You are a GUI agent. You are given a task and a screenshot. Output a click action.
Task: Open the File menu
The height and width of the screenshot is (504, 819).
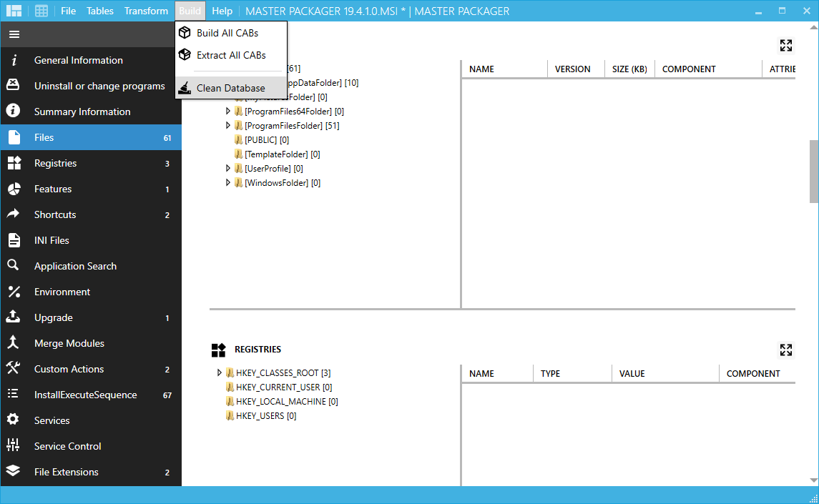tap(69, 11)
